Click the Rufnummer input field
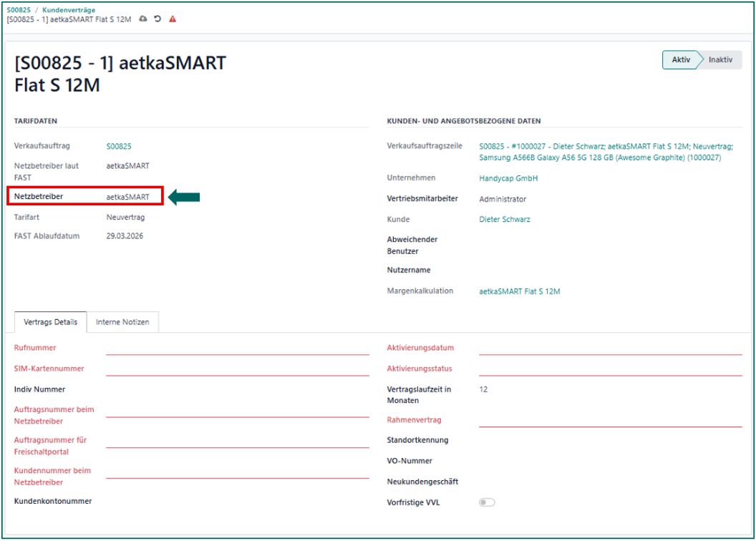 tap(237, 348)
